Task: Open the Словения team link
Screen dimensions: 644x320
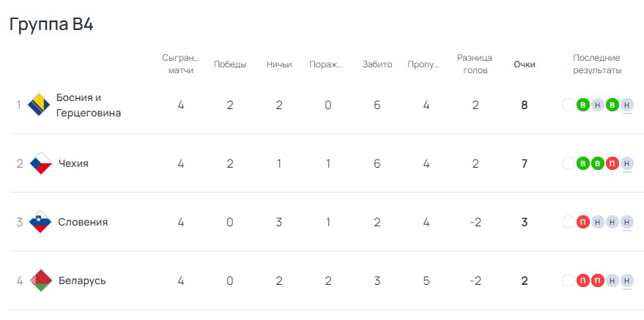Action: point(83,223)
